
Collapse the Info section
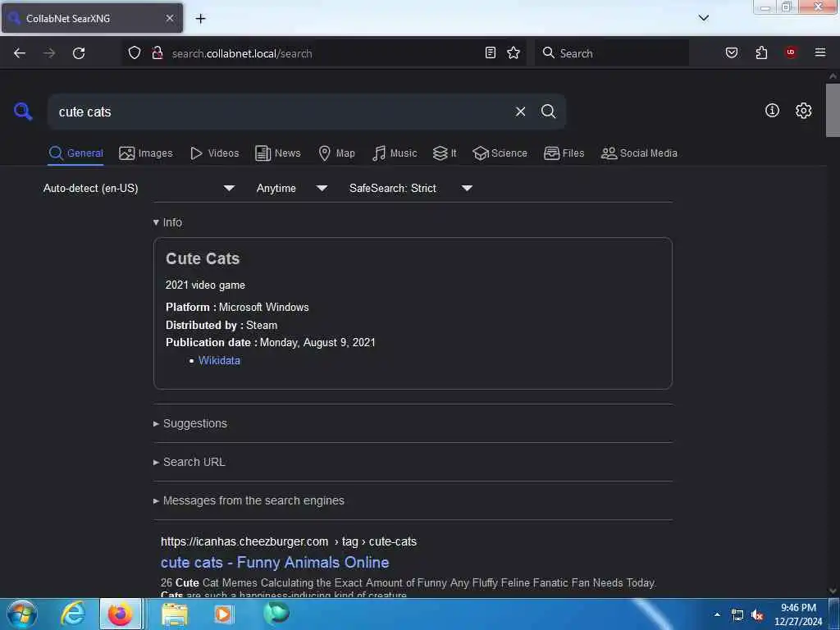tap(167, 222)
